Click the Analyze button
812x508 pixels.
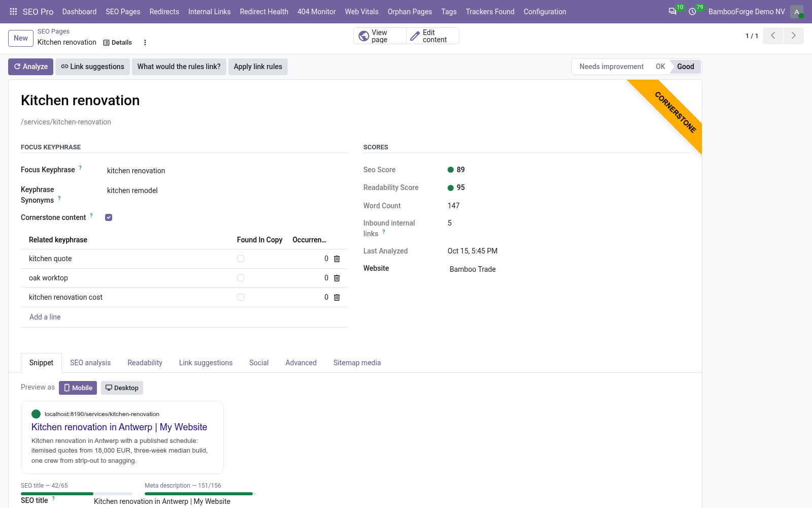point(30,67)
